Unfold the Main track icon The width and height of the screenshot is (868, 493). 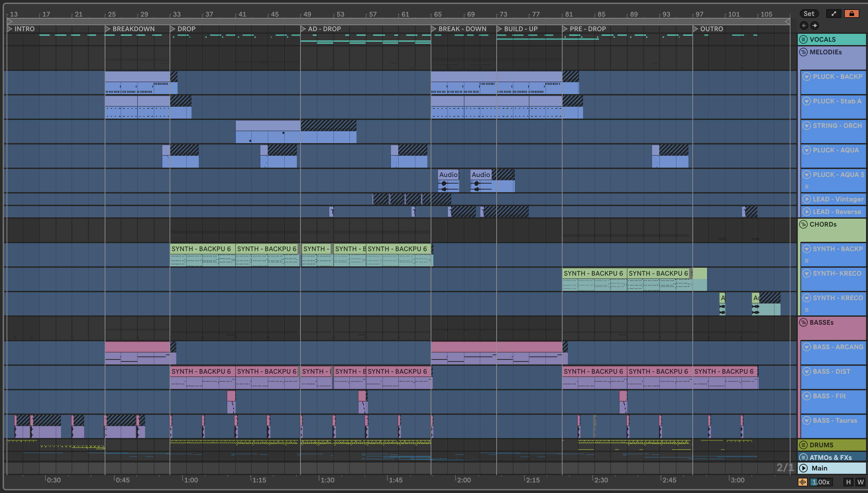pyautogui.click(x=803, y=468)
